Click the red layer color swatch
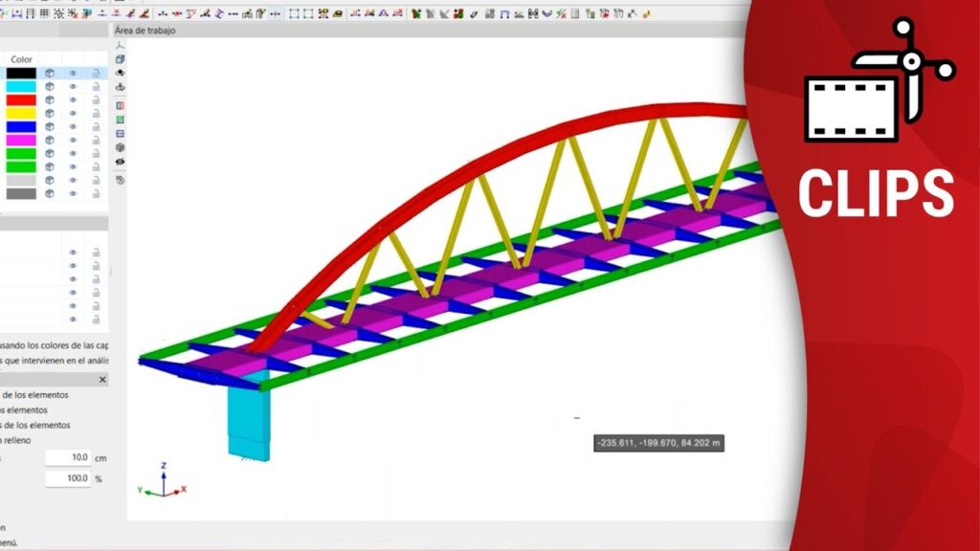 point(21,99)
